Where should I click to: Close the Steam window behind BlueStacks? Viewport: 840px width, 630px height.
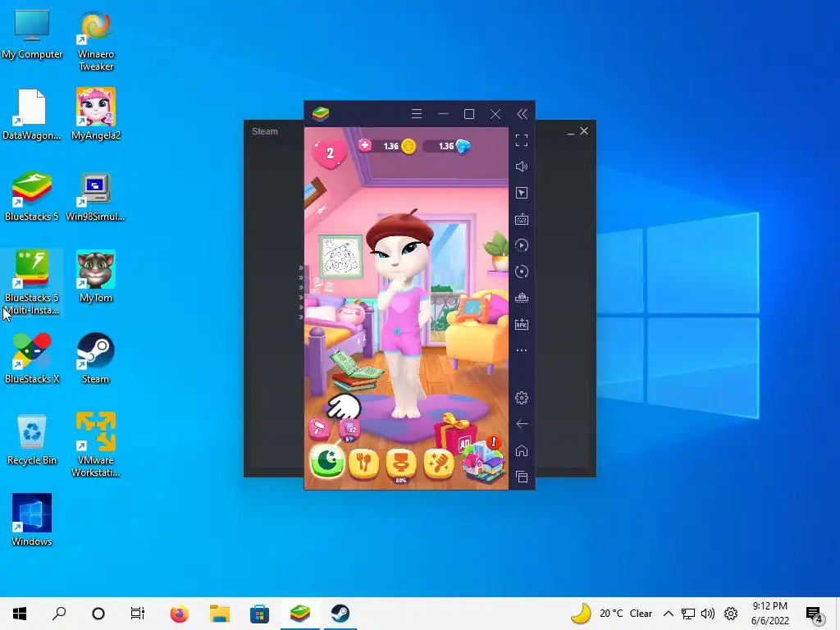pos(584,130)
